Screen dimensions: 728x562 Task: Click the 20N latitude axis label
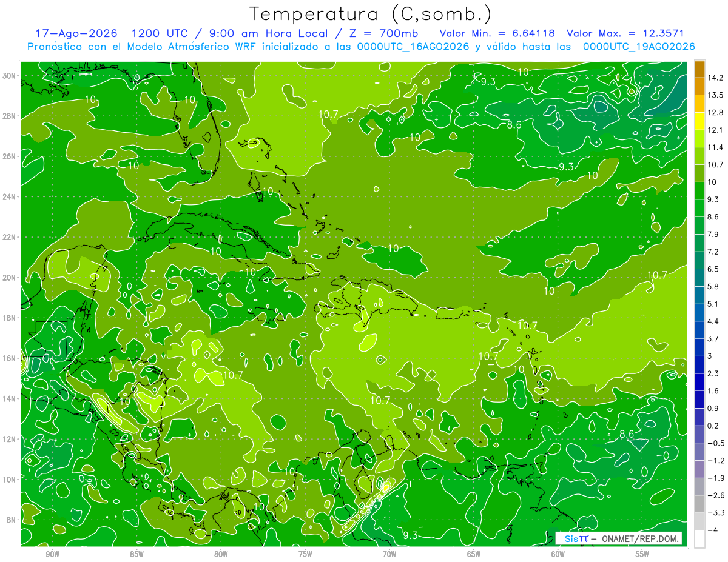click(x=10, y=278)
